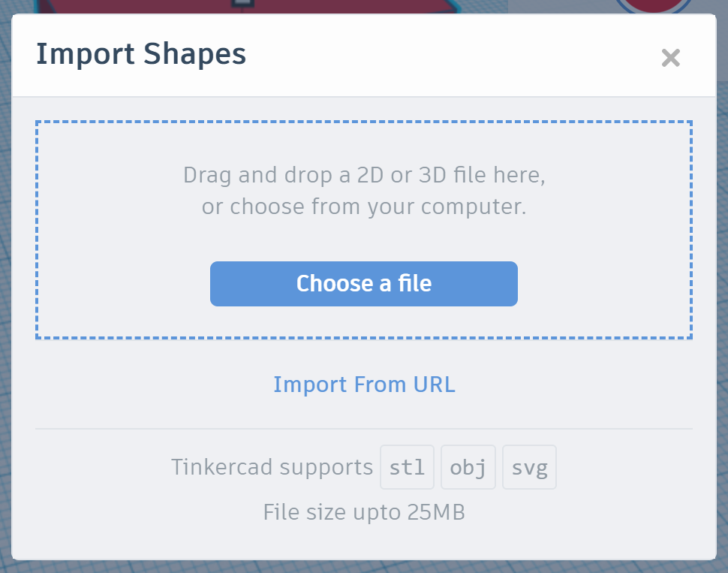Click the Tinkercad supports label
Screen dimensions: 728x573
(x=271, y=466)
